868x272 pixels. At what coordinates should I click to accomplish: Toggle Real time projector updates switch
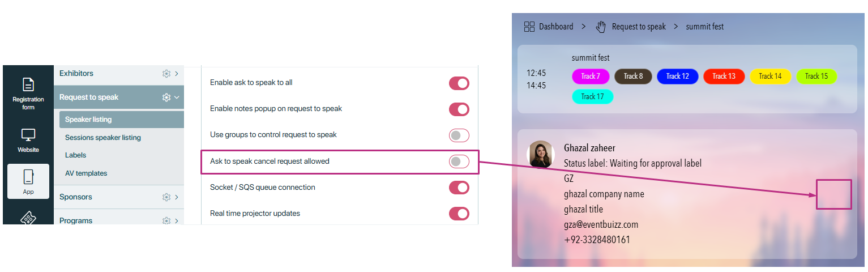(459, 214)
